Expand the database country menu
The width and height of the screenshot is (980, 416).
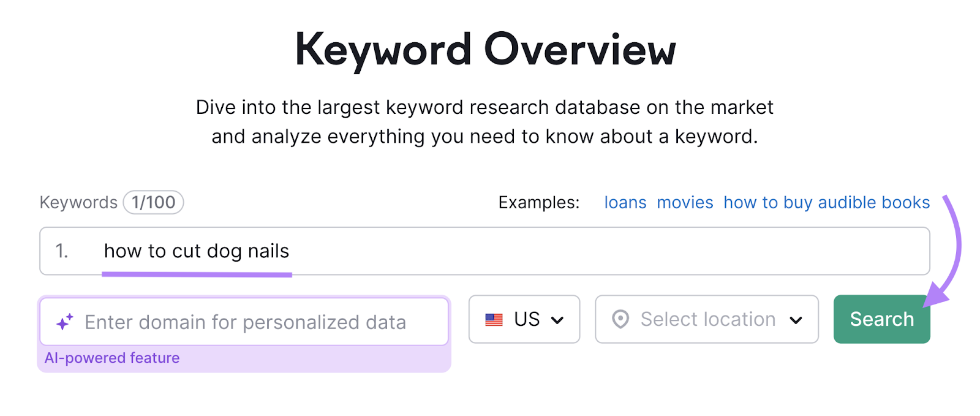point(524,319)
